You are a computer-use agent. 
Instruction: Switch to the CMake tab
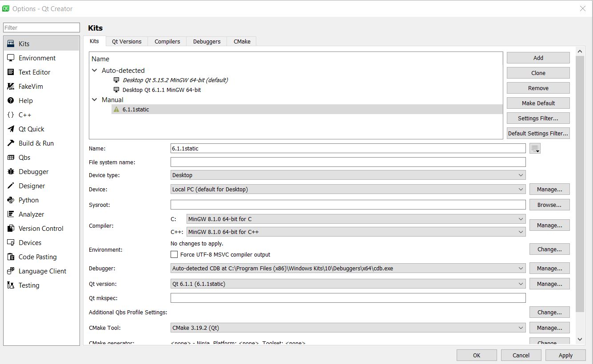pos(242,41)
